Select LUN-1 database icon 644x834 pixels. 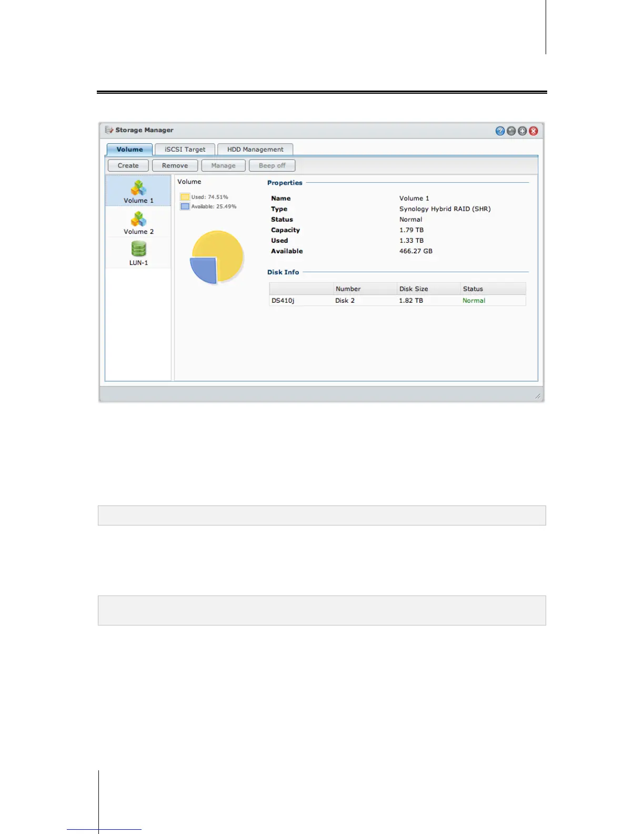pyautogui.click(x=138, y=249)
